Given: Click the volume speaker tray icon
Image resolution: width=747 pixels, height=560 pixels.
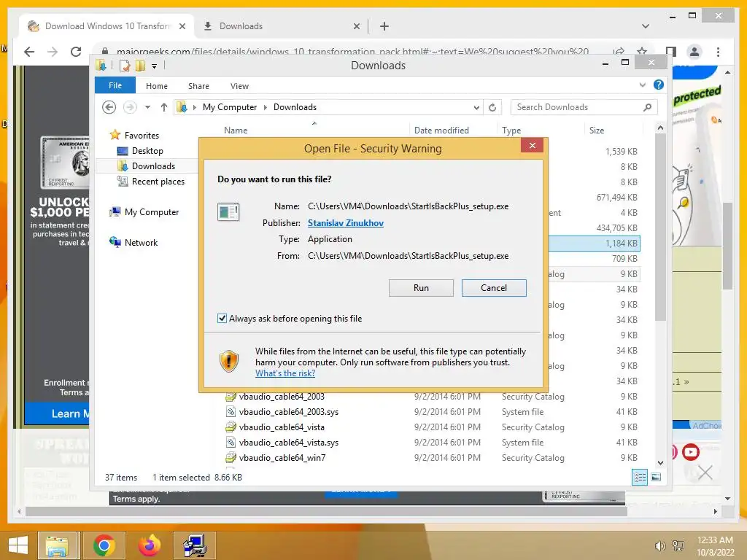Looking at the screenshot, I should tap(659, 546).
